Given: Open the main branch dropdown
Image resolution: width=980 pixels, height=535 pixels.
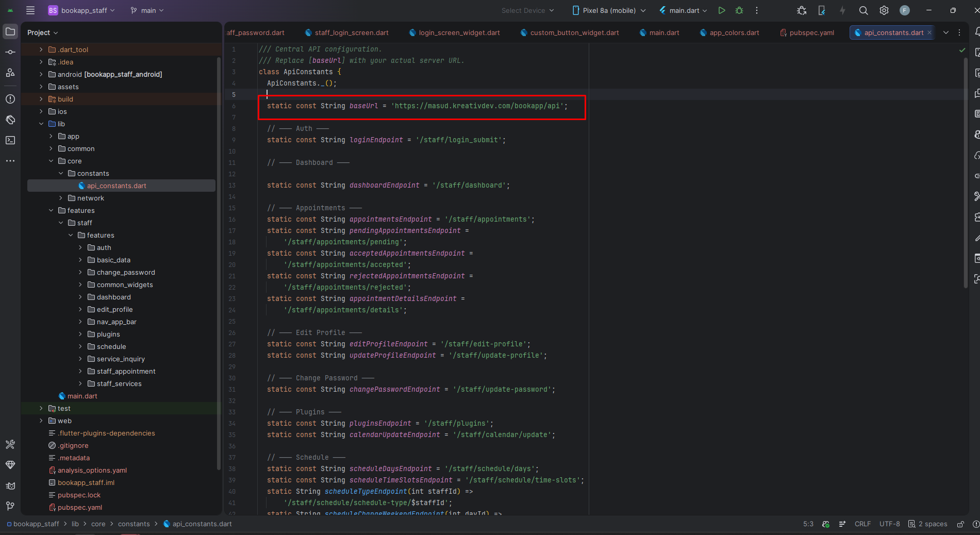Looking at the screenshot, I should point(147,10).
